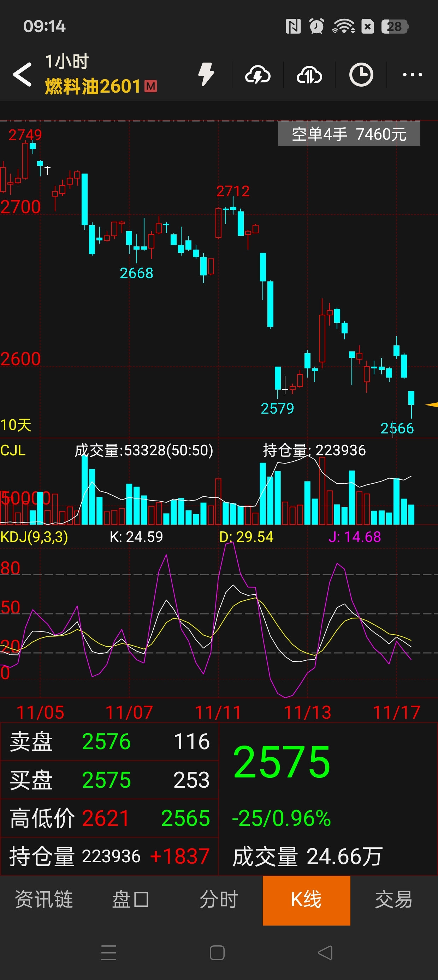438x980 pixels.
Task: Tap the cloud sync arrows icon
Action: pyautogui.click(x=309, y=75)
